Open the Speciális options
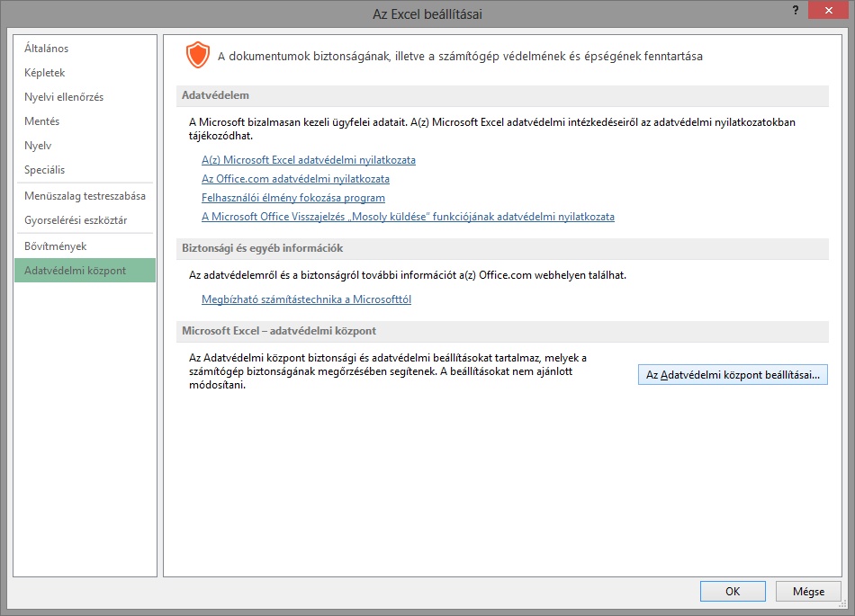Screen dimensions: 855x616 coord(85,169)
